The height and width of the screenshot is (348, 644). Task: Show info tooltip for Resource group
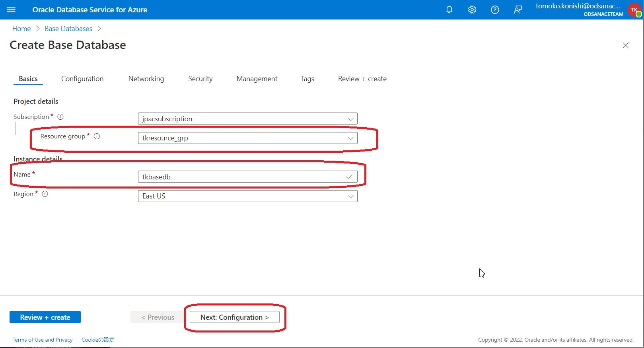click(x=97, y=136)
